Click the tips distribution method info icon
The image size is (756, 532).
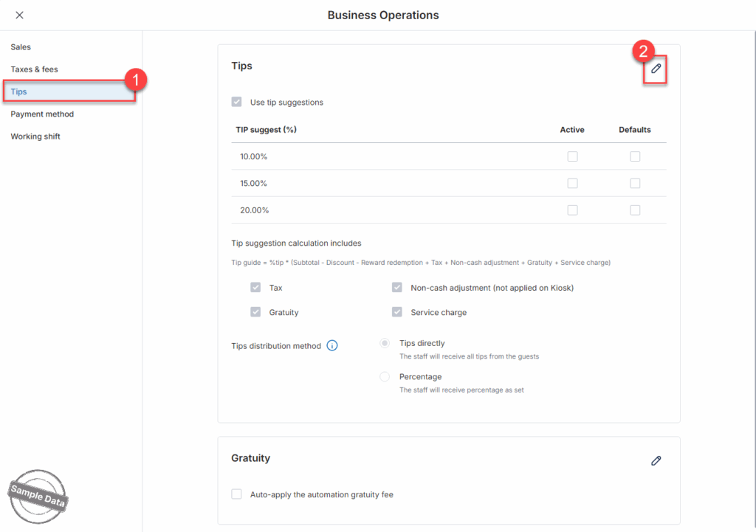pos(332,345)
